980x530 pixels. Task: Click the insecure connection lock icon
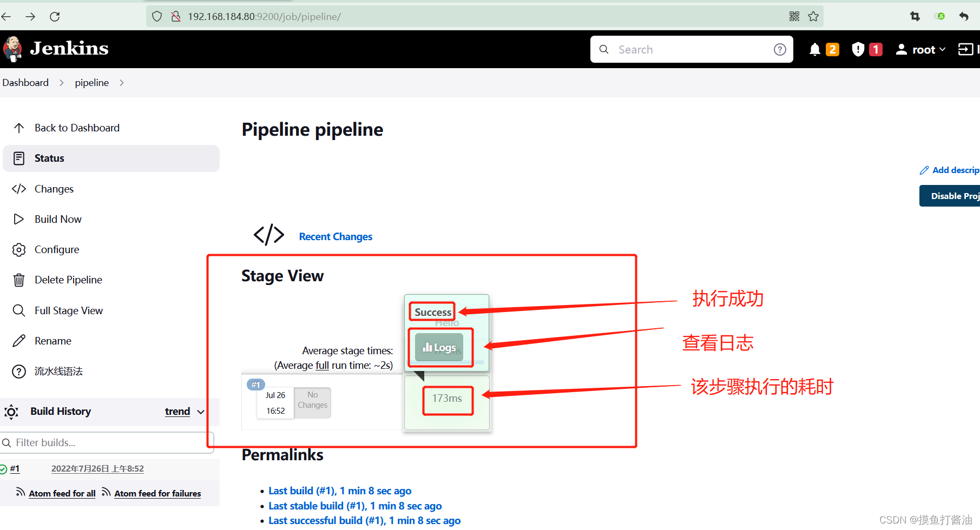[x=175, y=17]
